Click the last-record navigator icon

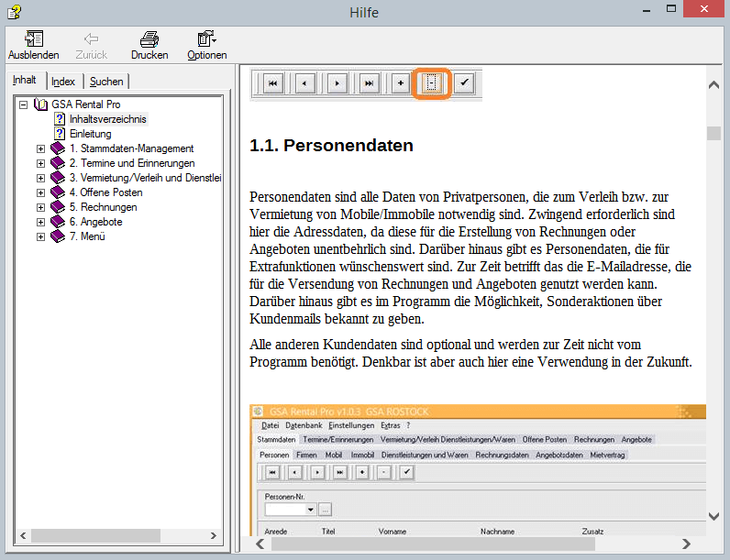coord(369,83)
